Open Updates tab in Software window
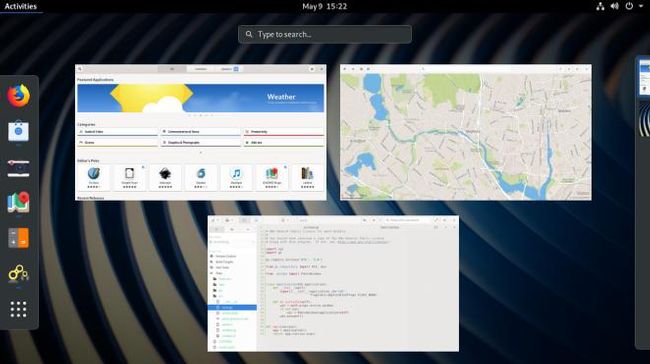Screen dimensions: 650x364 [x=229, y=69]
